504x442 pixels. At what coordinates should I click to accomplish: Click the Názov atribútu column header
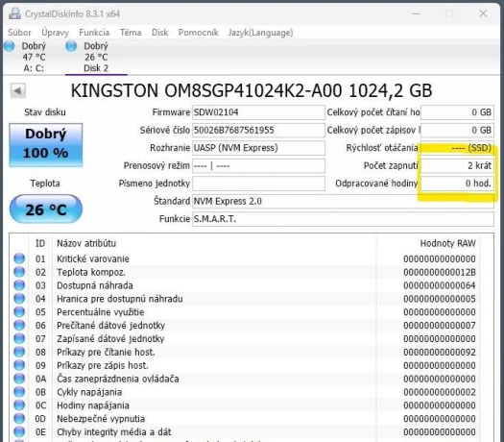(x=86, y=243)
